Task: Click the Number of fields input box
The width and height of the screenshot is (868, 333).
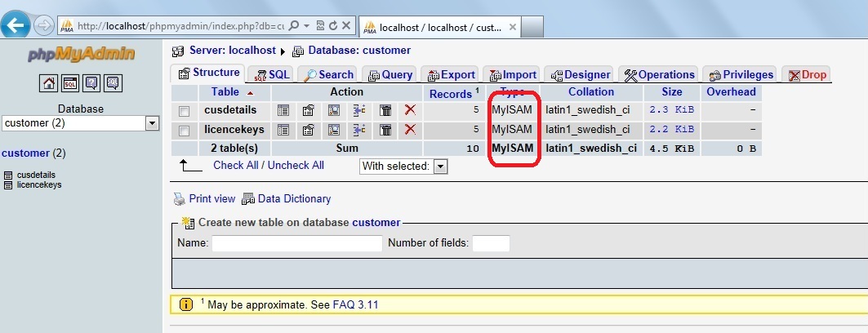Action: tap(491, 243)
